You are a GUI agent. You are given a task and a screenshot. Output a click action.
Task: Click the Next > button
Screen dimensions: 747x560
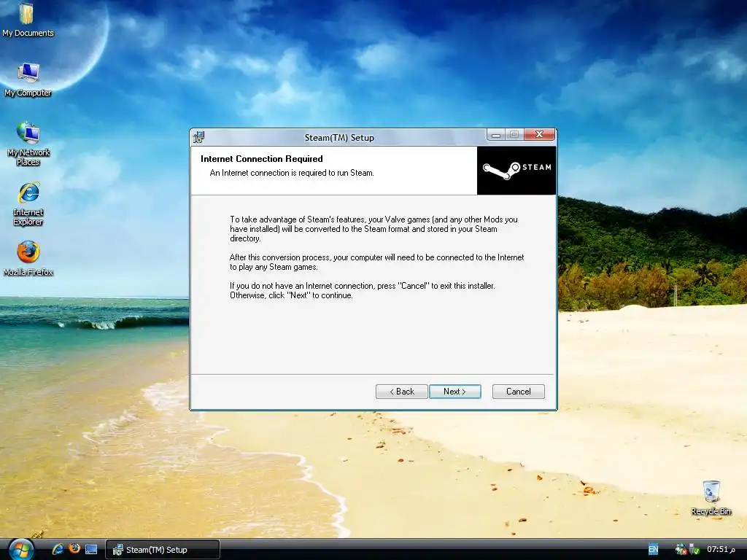pyautogui.click(x=455, y=392)
